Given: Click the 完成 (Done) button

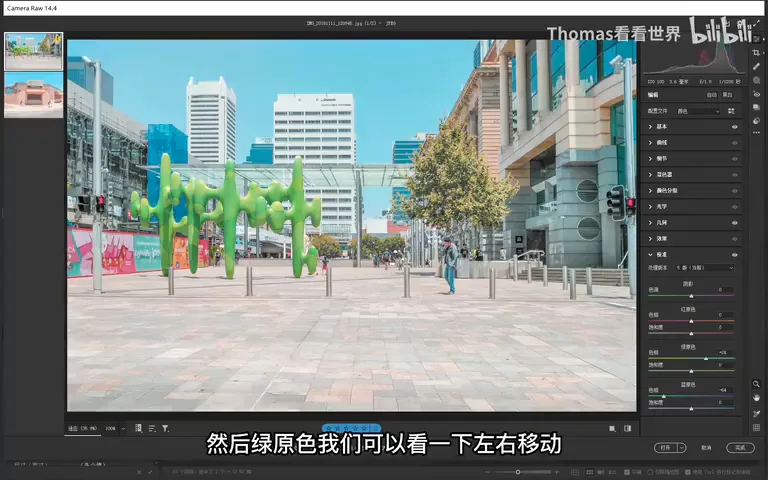Looking at the screenshot, I should pos(740,448).
